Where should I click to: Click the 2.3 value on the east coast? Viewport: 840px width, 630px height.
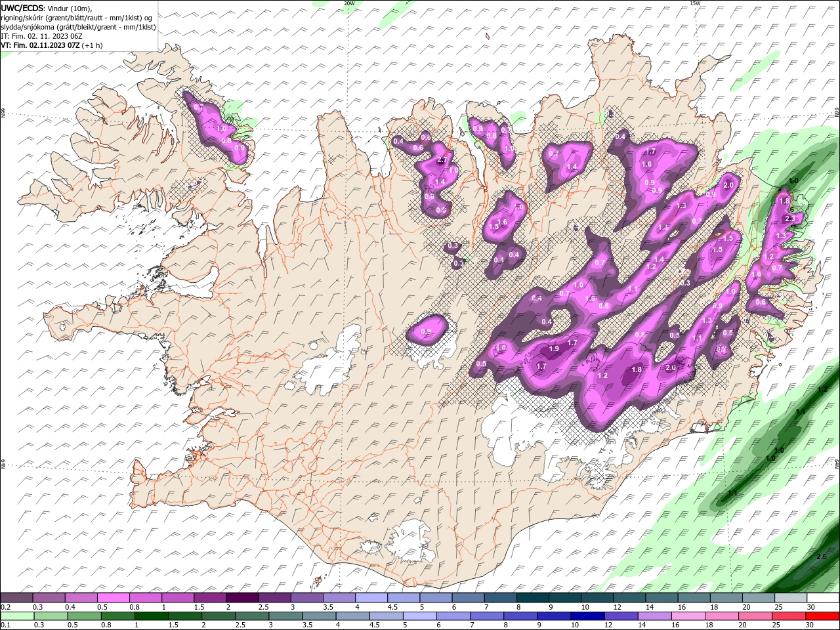click(790, 219)
